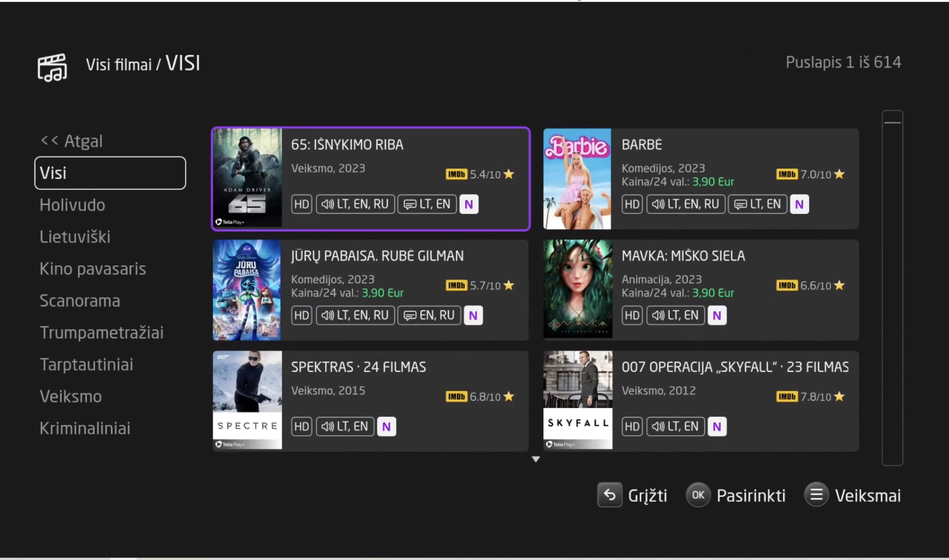Click the EN, RU subtitles badge on Jūrų pabaisa
949x560 pixels.
(x=429, y=315)
